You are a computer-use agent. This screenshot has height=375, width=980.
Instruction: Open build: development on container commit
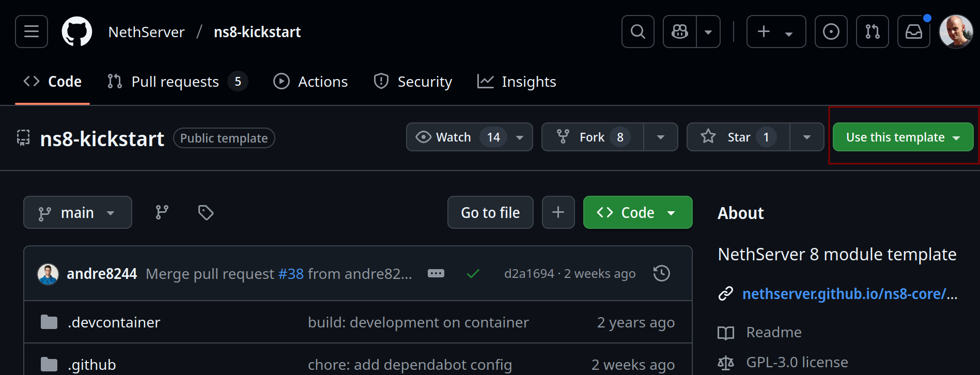[x=418, y=322]
